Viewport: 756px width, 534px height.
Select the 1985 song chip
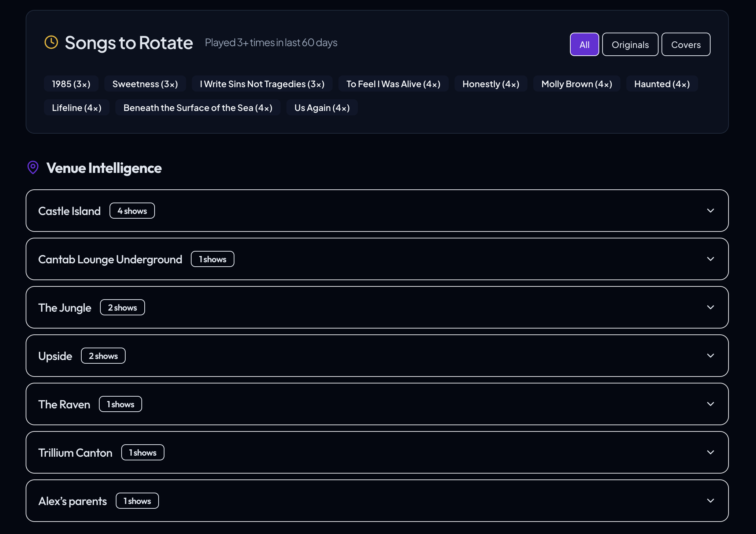pos(71,84)
